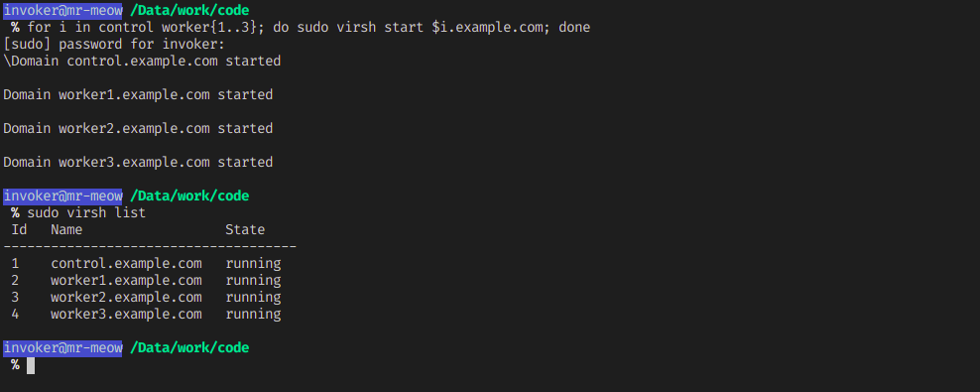Select the 'sudo virsh list' command text
This screenshot has height=392, width=980.
point(86,213)
